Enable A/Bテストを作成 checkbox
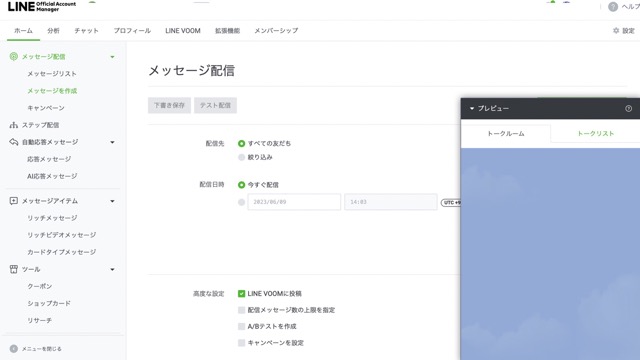Screen dimensions: 640x360 (x=241, y=326)
